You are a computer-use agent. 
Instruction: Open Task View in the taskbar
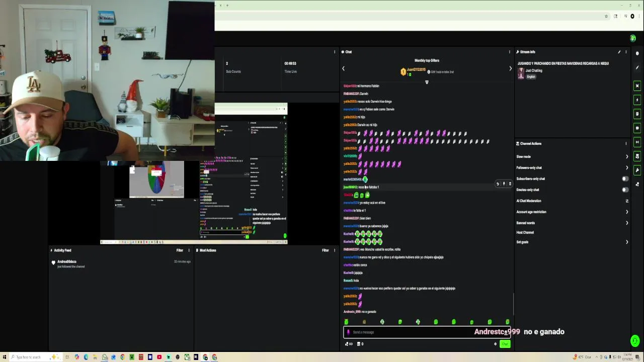point(67,357)
